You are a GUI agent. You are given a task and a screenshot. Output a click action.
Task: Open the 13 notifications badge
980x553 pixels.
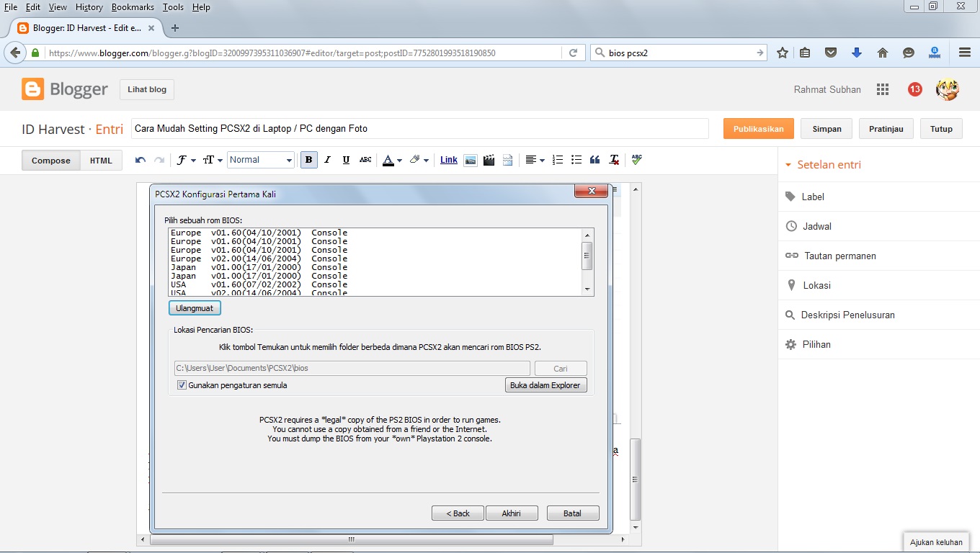[915, 89]
